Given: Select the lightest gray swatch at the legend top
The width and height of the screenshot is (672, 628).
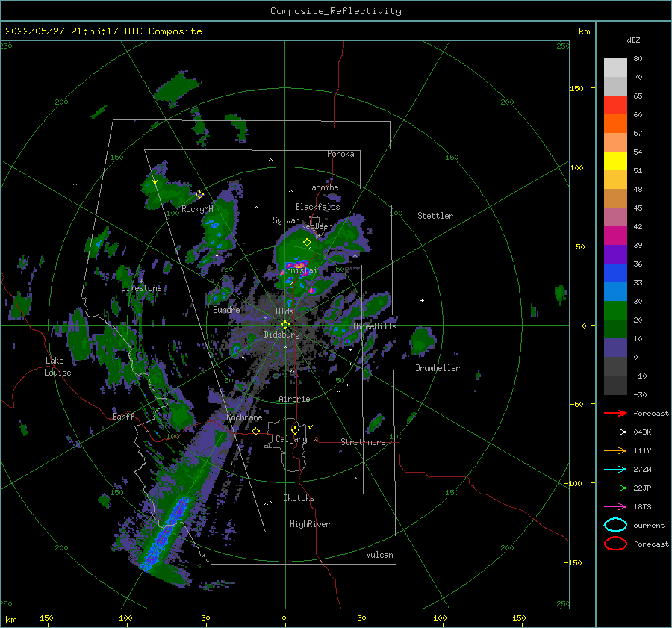Looking at the screenshot, I should point(615,68).
